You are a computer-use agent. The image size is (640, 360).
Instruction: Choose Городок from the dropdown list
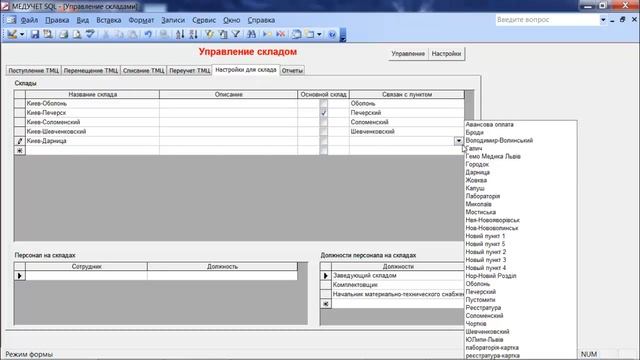coord(477,164)
